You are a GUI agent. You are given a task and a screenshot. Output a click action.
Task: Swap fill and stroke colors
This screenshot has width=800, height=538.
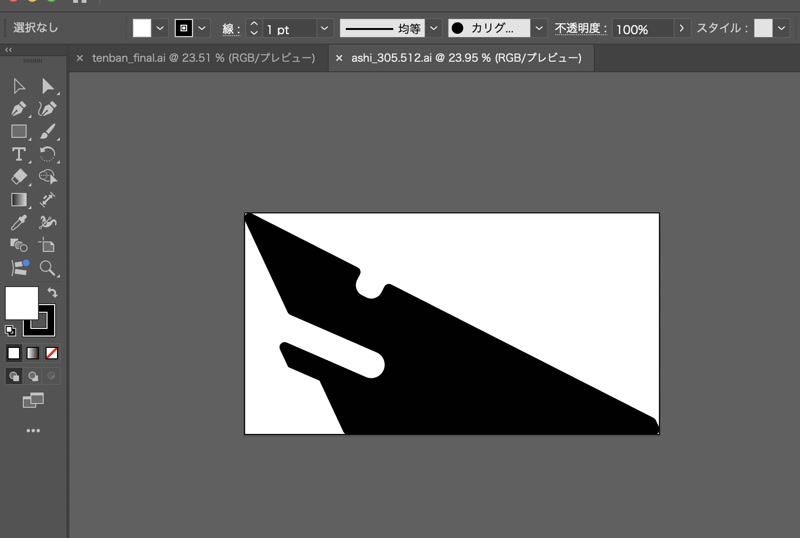coord(53,292)
